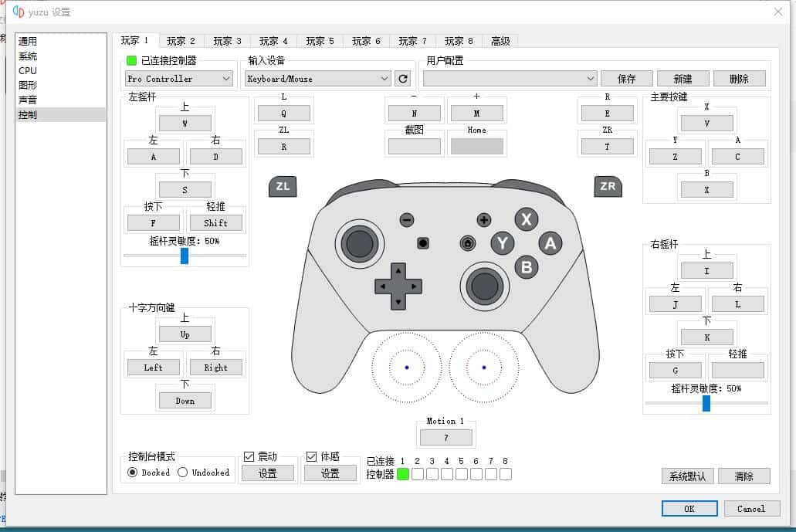Select the Docked radio button
Image resolution: width=796 pixels, height=532 pixels.
tap(133, 472)
